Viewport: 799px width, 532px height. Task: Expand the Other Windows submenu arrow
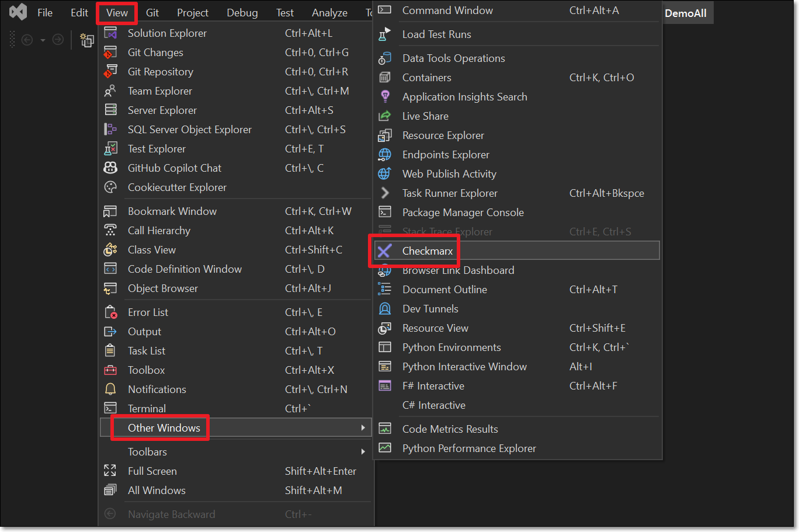pyautogui.click(x=363, y=428)
